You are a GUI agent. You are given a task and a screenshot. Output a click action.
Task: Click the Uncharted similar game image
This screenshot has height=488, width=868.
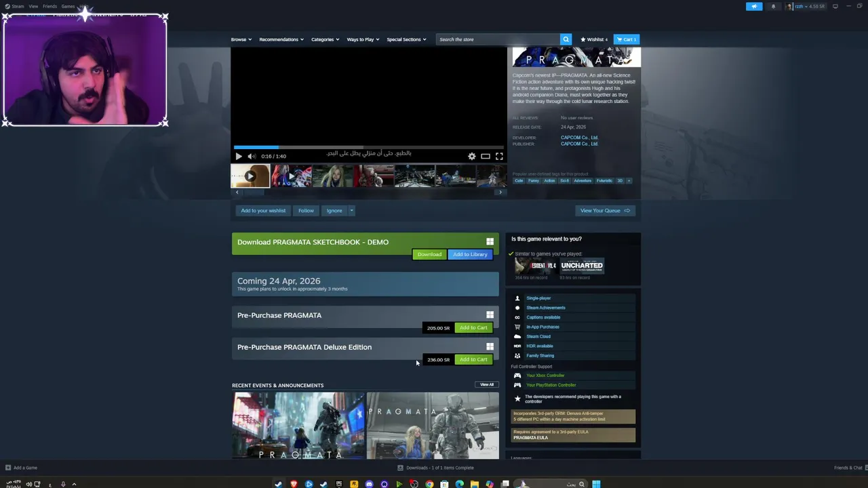pyautogui.click(x=582, y=266)
